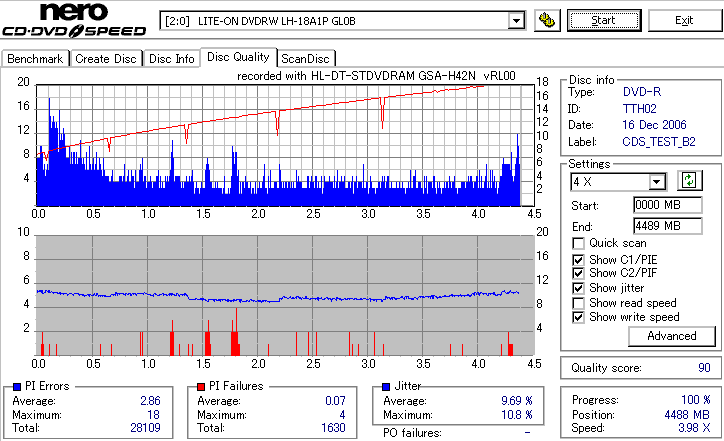
Task: Click the Start position field 0000 MB
Action: coord(668,205)
